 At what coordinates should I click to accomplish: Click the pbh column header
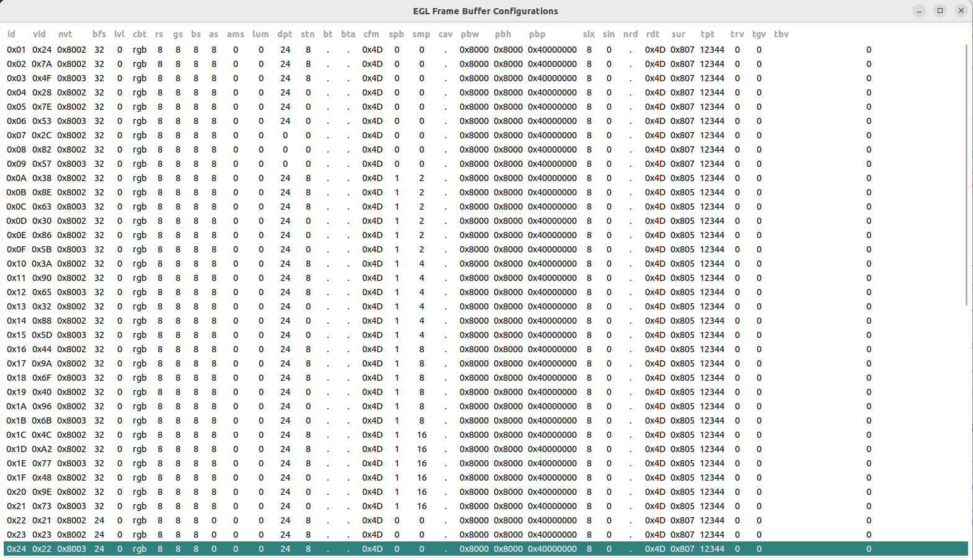click(x=503, y=34)
